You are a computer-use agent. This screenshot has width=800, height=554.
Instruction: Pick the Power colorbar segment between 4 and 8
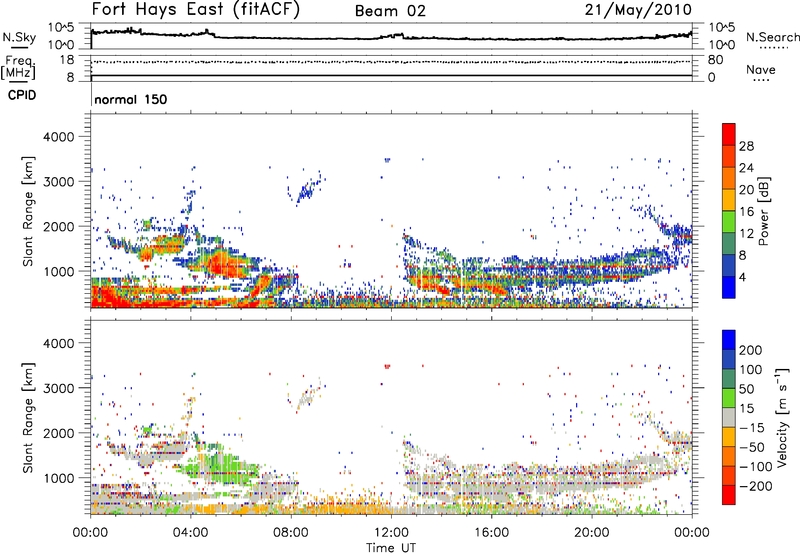pos(729,265)
